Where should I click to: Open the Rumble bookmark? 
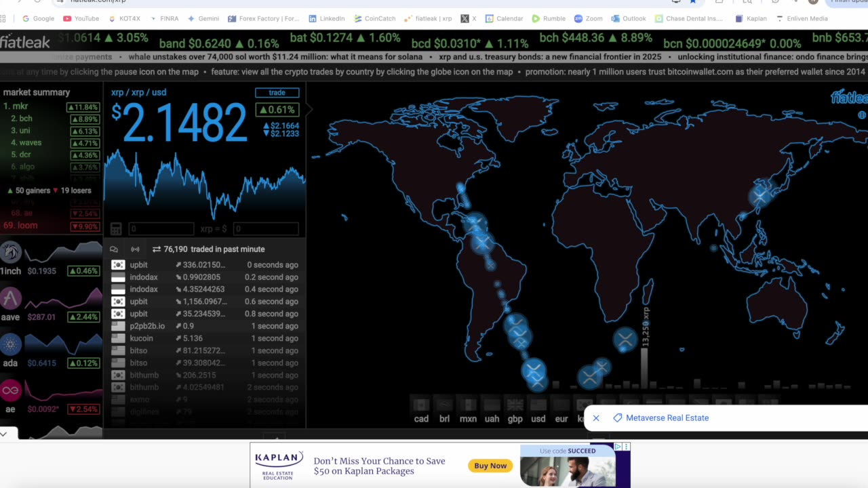pyautogui.click(x=549, y=18)
